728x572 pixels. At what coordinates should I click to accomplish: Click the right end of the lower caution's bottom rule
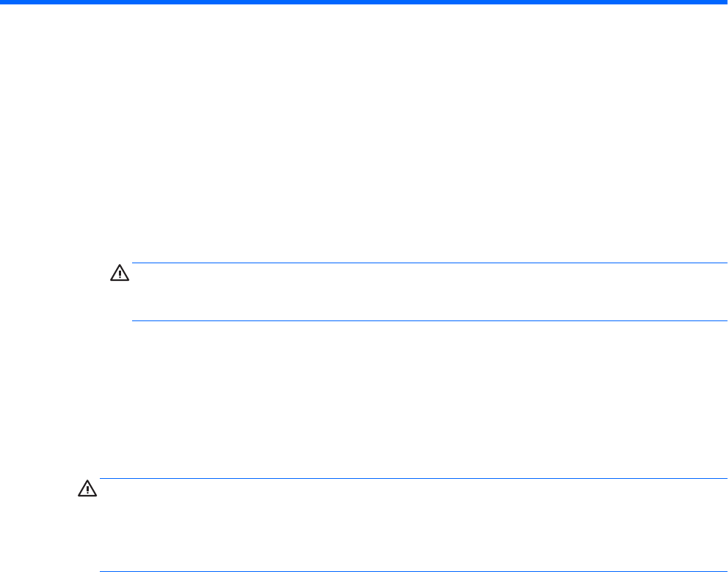pos(724,571)
